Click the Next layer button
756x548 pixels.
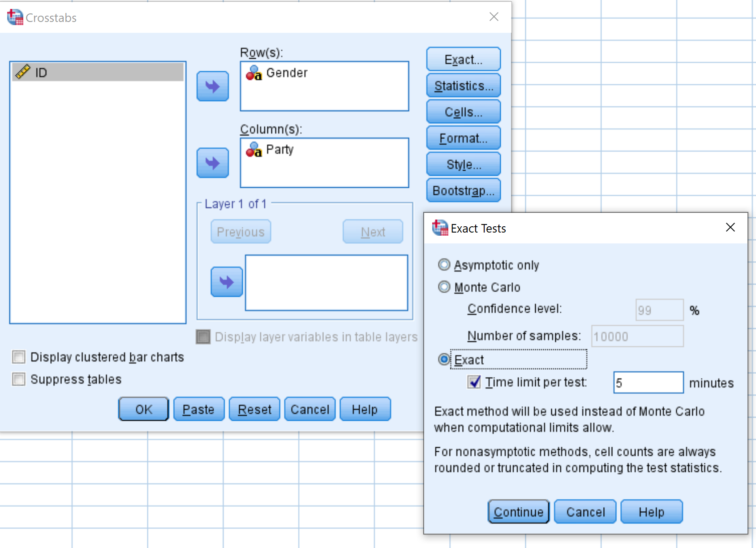coord(373,232)
